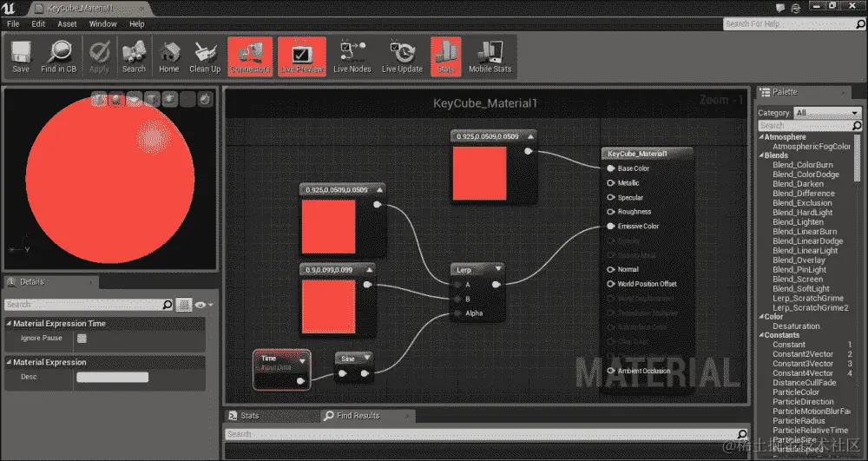Set preview mesh to cylinder shape
The width and height of the screenshot is (868, 461).
click(x=99, y=100)
